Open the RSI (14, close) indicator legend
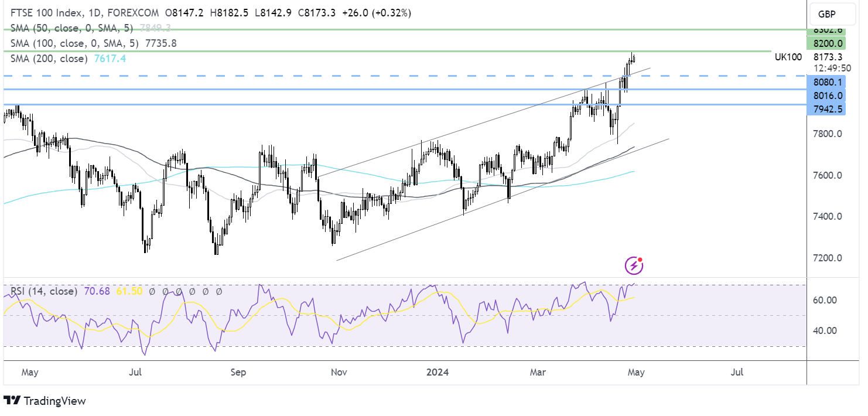 pos(44,291)
